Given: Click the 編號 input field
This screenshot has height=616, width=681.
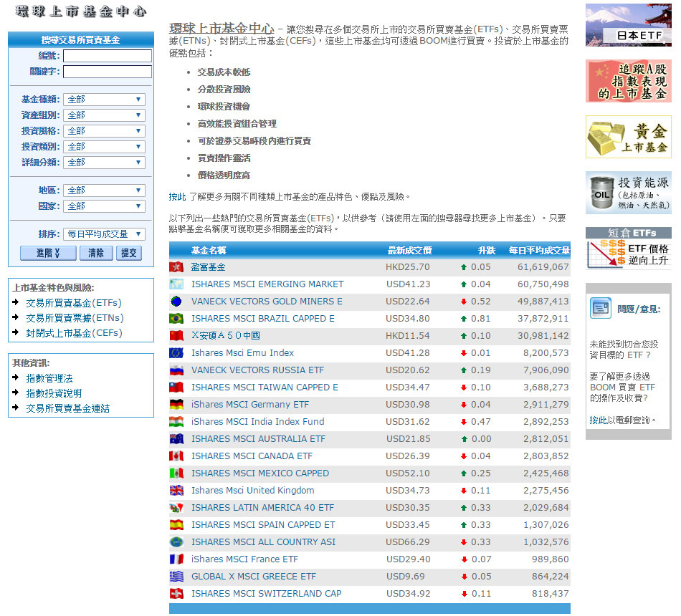Looking at the screenshot, I should pyautogui.click(x=108, y=56).
